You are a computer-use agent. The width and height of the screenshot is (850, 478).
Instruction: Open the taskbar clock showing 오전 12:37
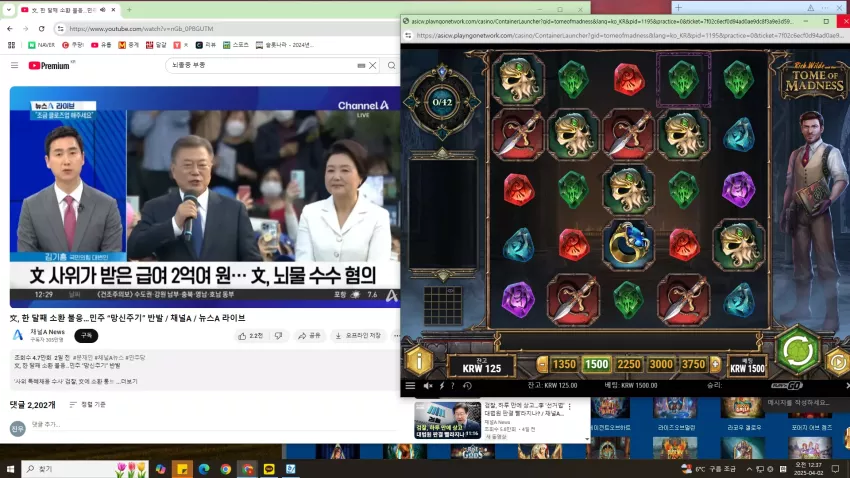pyautogui.click(x=808, y=469)
